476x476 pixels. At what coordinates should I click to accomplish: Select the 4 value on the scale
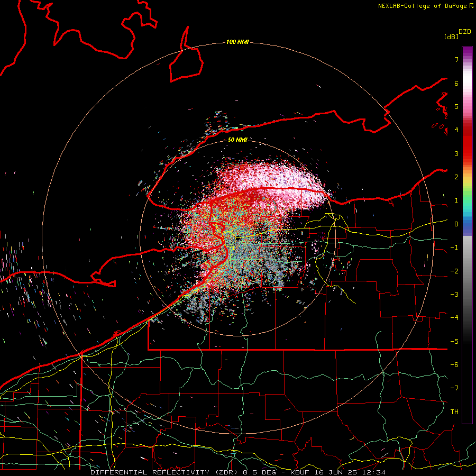[456, 130]
